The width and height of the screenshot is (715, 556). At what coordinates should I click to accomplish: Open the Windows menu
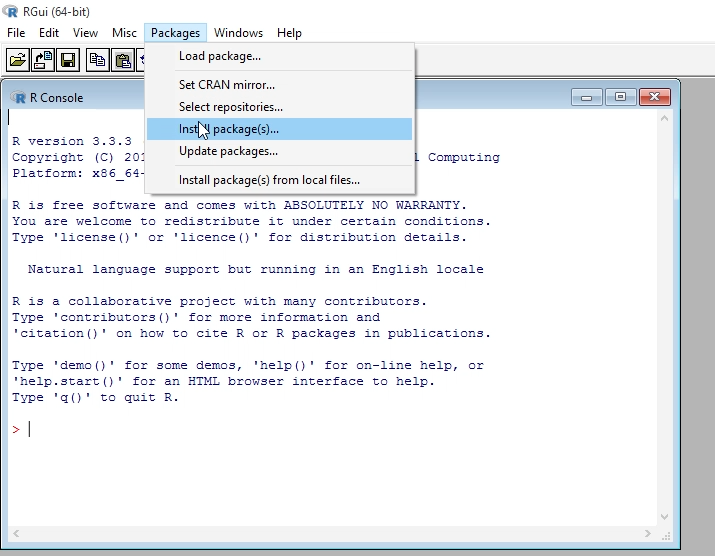(x=238, y=33)
